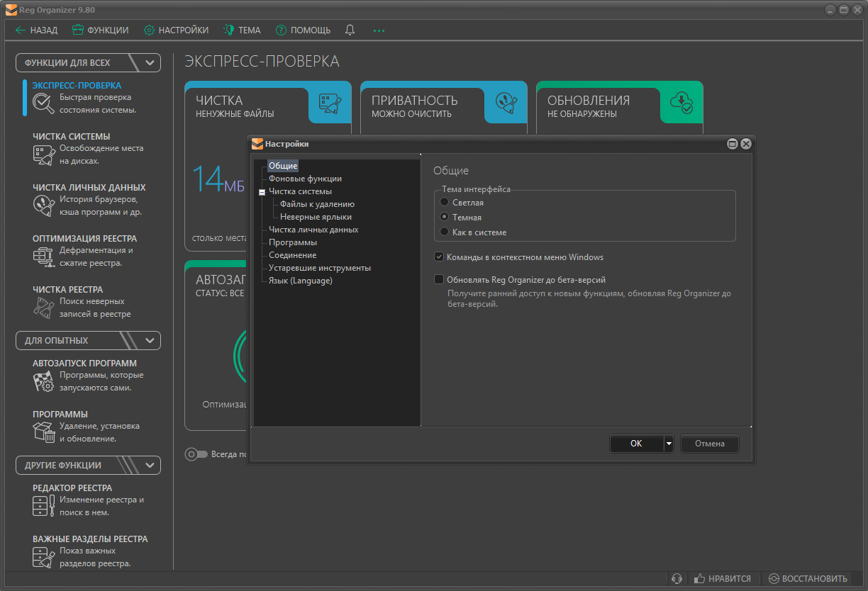Open the Функции menu
Image resolution: width=868 pixels, height=591 pixels.
coord(100,30)
